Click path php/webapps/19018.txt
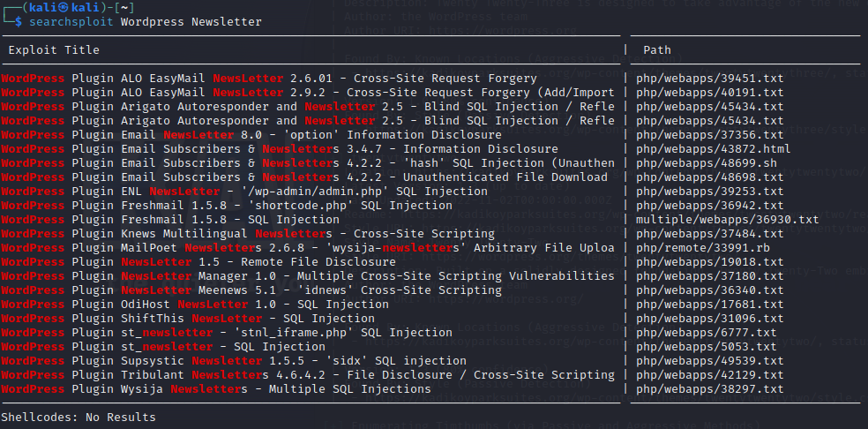 710,262
